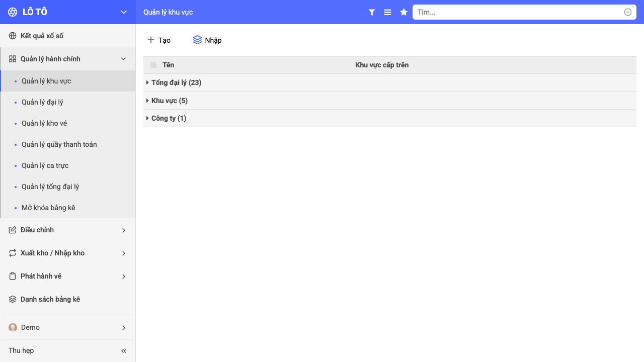Click the clear icon in search box
Image resolution: width=644 pixels, height=362 pixels.
pyautogui.click(x=628, y=12)
